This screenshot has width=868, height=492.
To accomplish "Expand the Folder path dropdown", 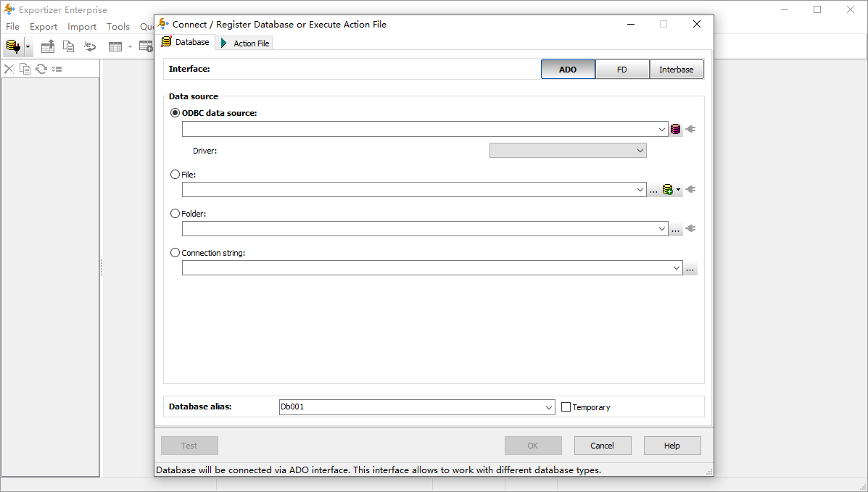I will [661, 228].
